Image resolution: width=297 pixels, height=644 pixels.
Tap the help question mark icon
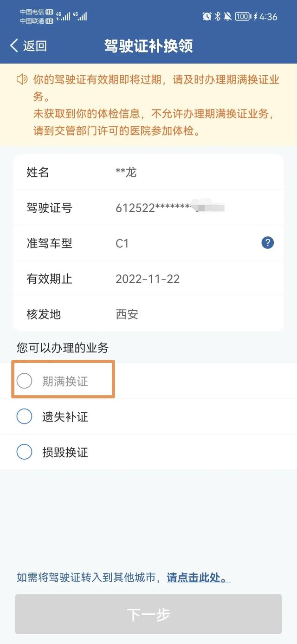(267, 243)
